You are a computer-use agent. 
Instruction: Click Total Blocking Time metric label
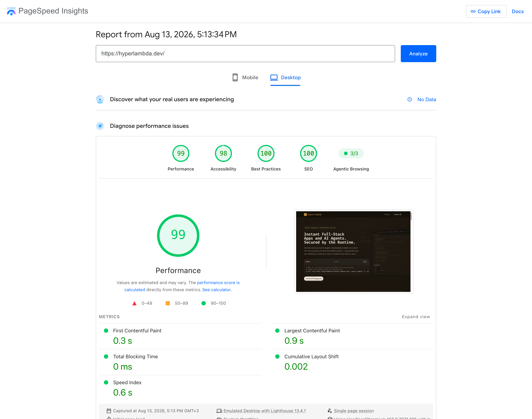tap(135, 357)
